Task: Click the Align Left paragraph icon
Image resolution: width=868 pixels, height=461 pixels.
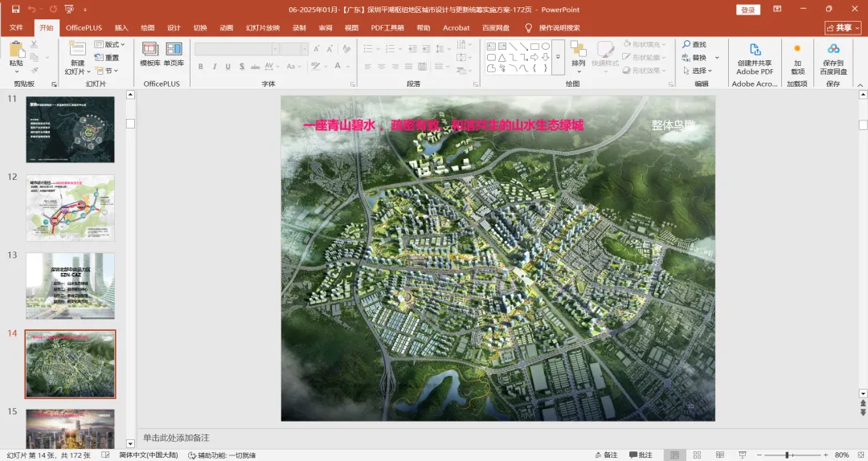Action: [367, 67]
